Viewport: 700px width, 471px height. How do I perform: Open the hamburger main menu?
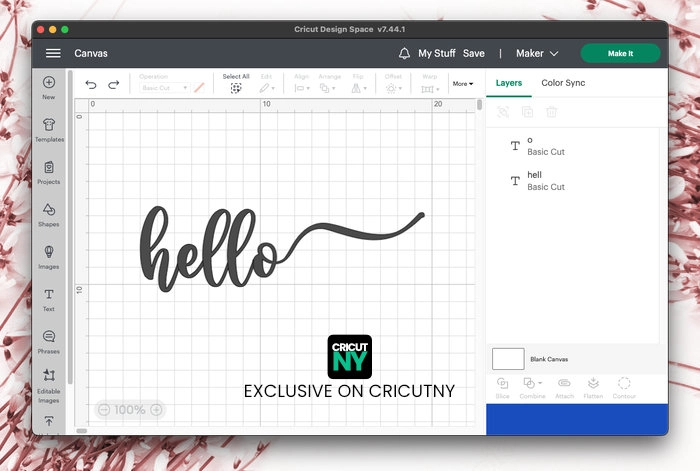(53, 54)
